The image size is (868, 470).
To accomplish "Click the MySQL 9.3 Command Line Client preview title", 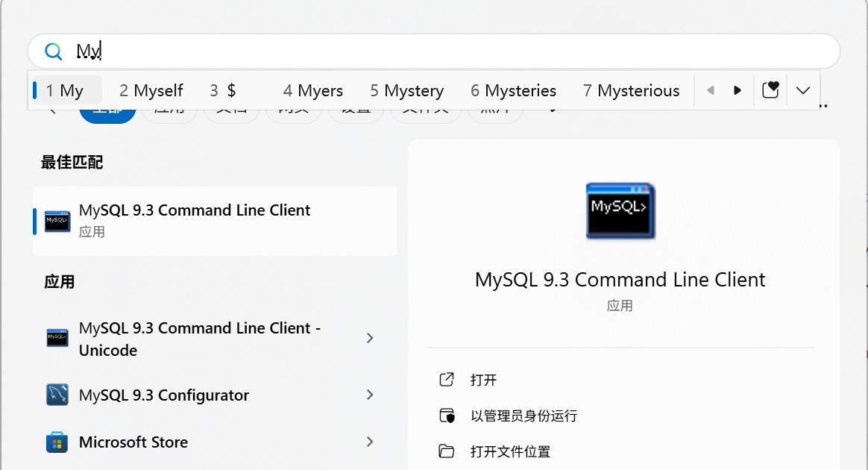I will 620,280.
